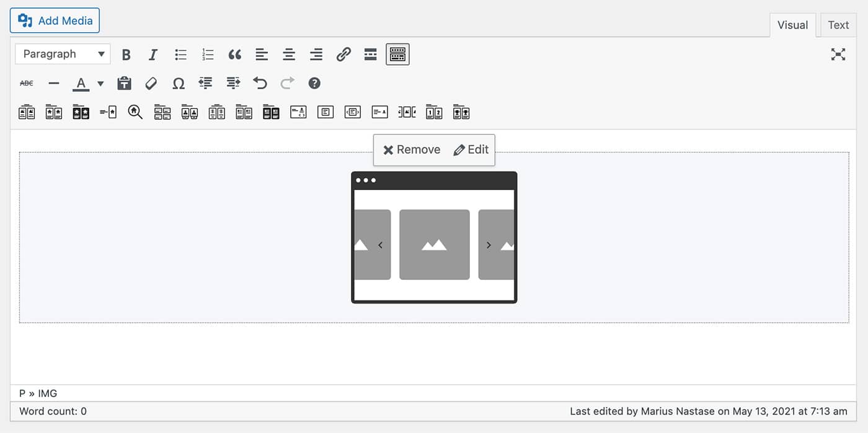Open keyboard shortcuts help icon
This screenshot has height=433, width=868.
click(314, 83)
